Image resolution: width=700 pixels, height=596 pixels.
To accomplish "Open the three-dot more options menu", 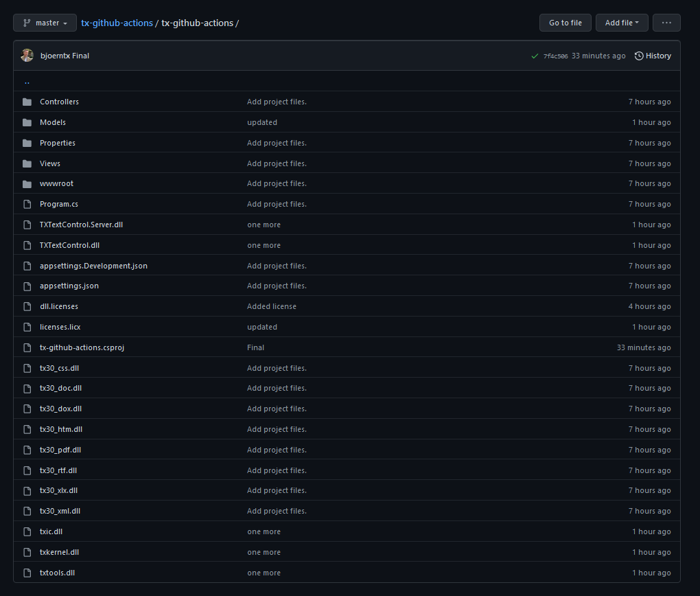I will [x=666, y=23].
